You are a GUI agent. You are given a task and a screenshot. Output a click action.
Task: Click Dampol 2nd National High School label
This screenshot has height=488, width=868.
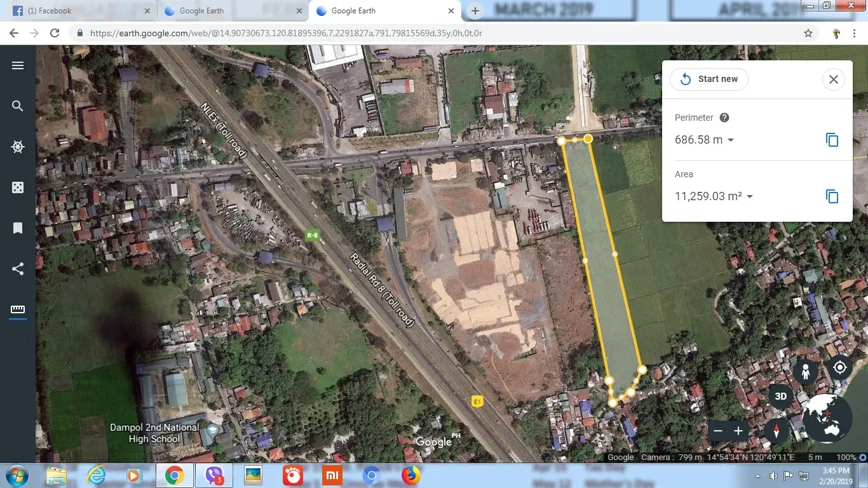pyautogui.click(x=154, y=433)
